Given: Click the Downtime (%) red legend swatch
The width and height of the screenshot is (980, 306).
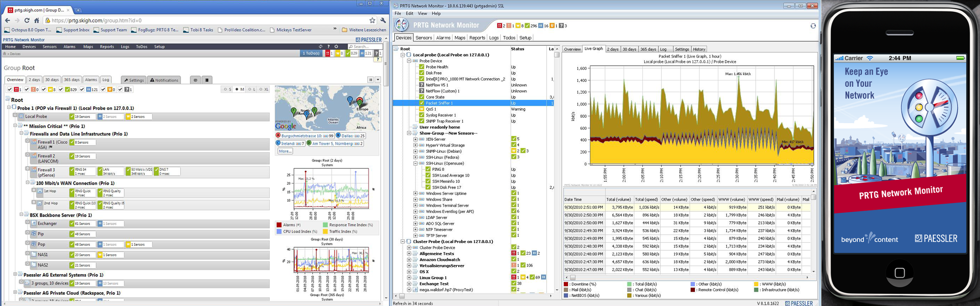Looking at the screenshot, I should click(x=566, y=284).
